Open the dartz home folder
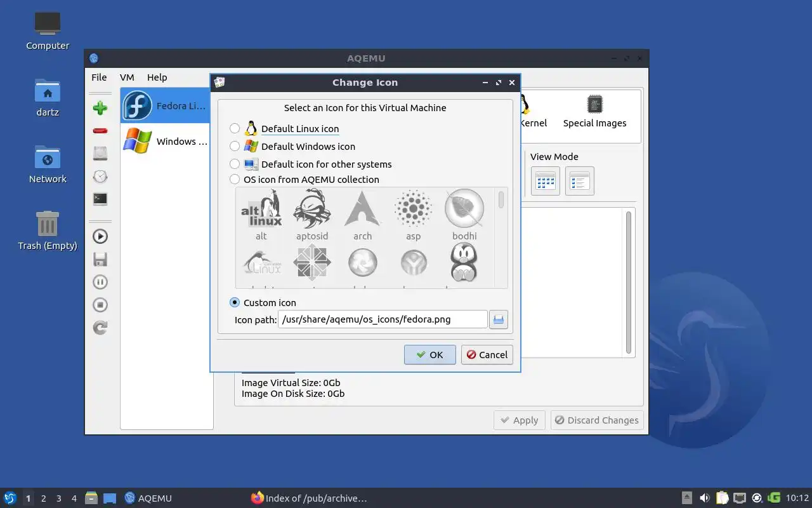 coord(48,98)
